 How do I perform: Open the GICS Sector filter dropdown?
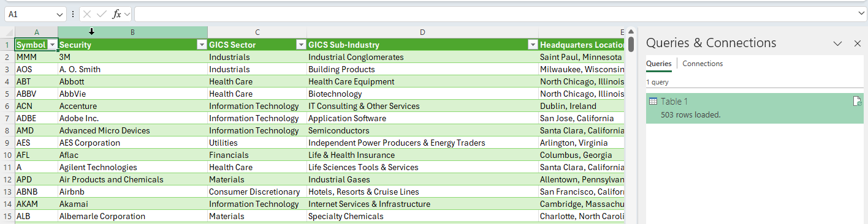click(x=301, y=45)
